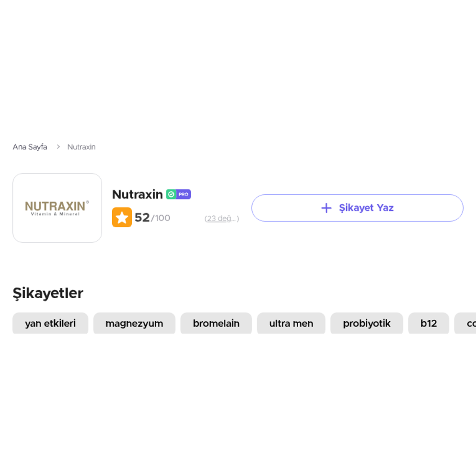The height and width of the screenshot is (476, 476).
Task: Pick the b12 tag chip
Action: click(428, 323)
